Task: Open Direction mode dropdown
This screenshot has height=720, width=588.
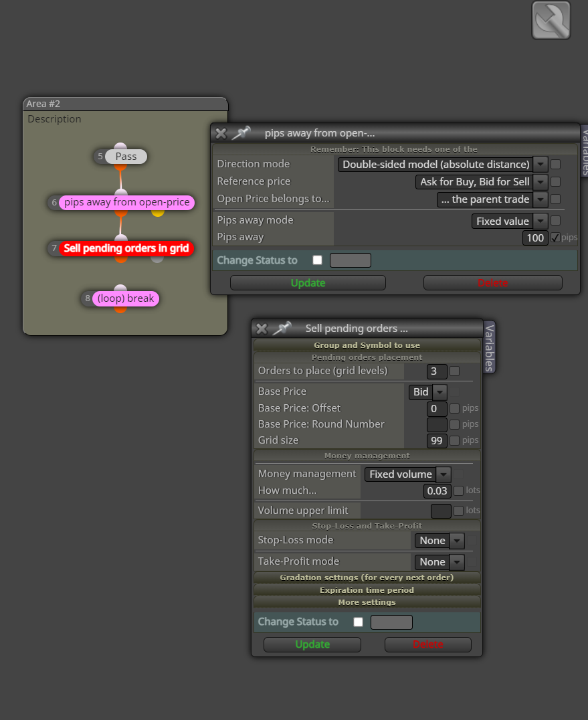Action: (x=541, y=165)
